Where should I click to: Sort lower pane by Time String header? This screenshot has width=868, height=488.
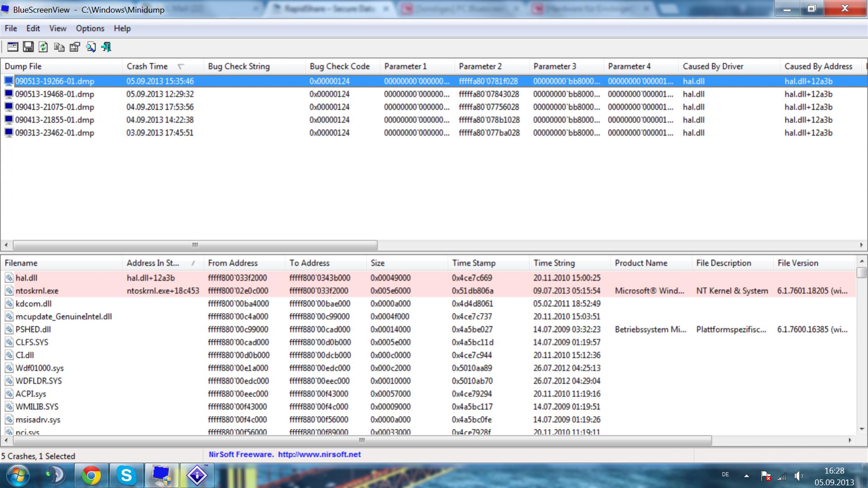570,263
